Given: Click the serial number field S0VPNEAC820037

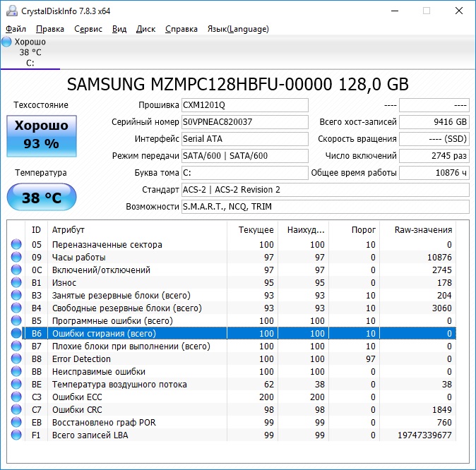Looking at the screenshot, I should [x=245, y=122].
